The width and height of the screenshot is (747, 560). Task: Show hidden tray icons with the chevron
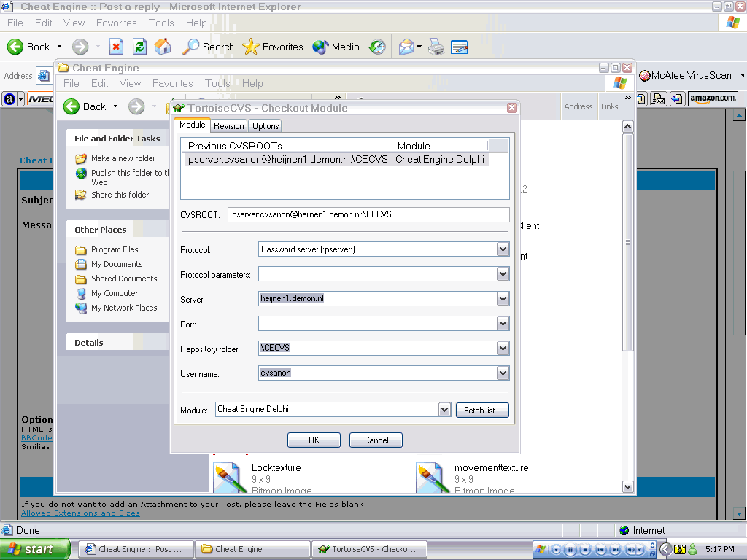665,549
